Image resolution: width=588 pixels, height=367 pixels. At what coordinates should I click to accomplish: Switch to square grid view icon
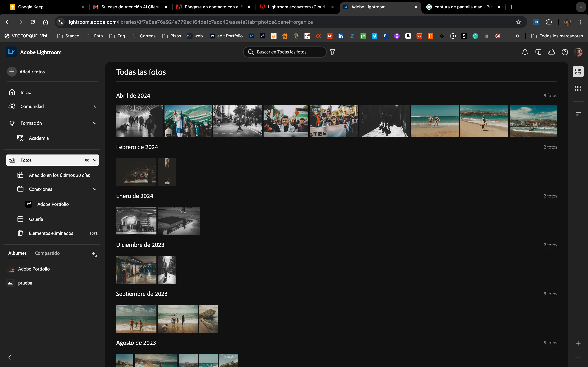[578, 88]
